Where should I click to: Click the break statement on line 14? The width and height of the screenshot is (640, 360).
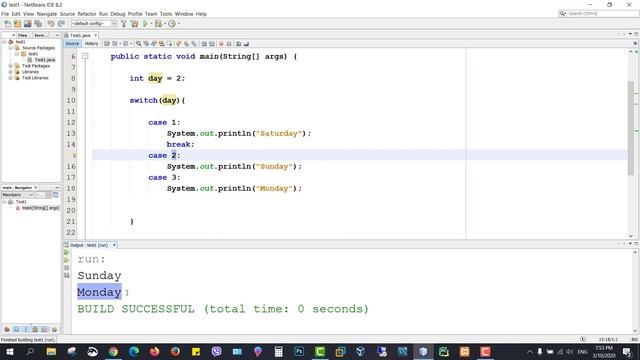[180, 144]
